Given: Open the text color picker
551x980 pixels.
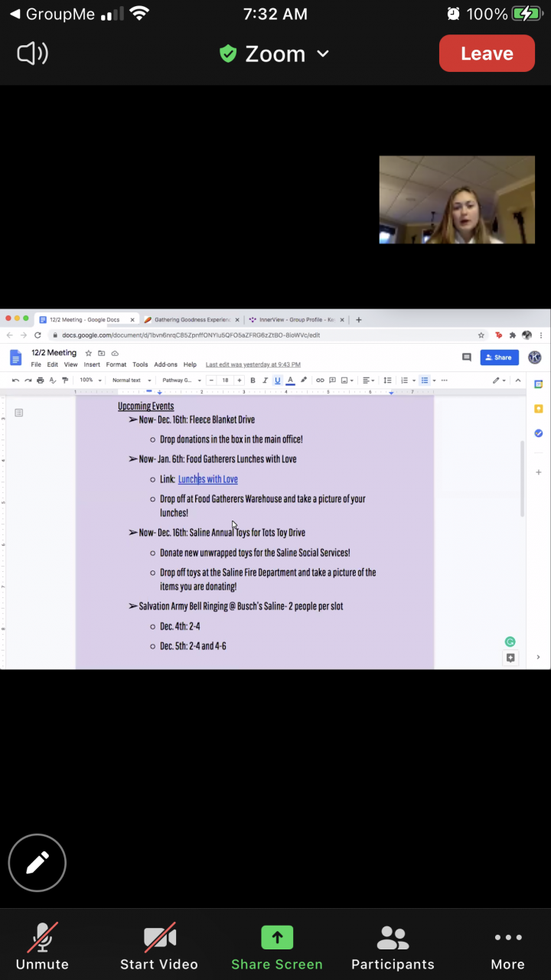Looking at the screenshot, I should click(x=290, y=381).
